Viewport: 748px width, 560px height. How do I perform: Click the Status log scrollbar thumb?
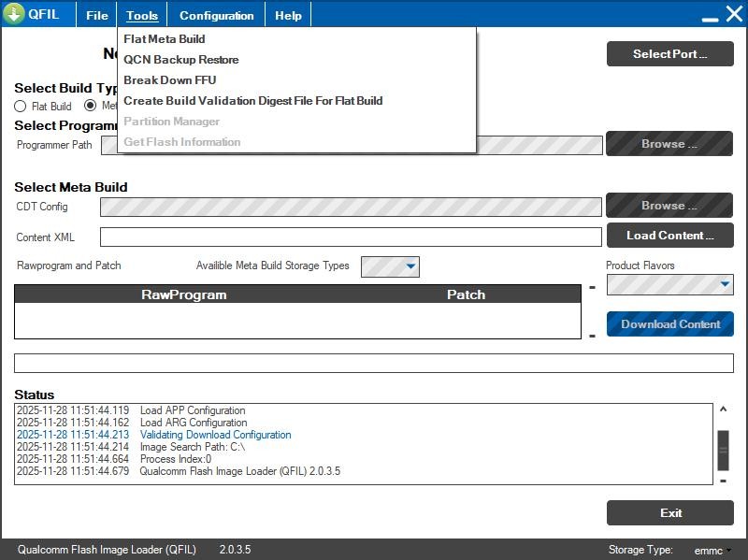pyautogui.click(x=723, y=451)
